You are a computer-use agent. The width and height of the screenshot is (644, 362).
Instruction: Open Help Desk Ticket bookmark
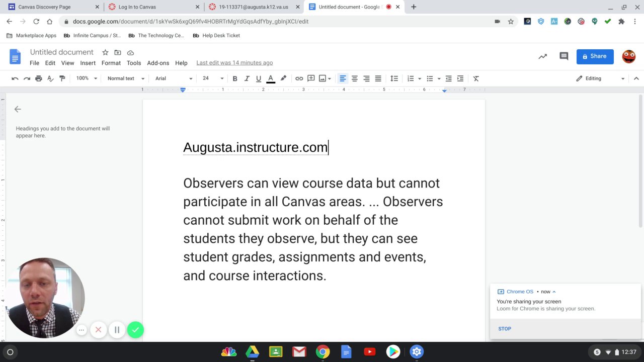(216, 36)
